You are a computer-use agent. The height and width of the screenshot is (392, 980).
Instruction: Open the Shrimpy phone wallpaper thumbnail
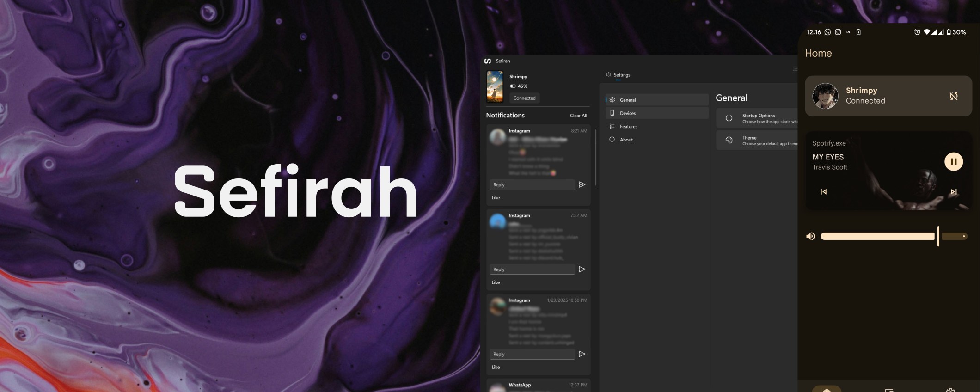[x=495, y=86]
